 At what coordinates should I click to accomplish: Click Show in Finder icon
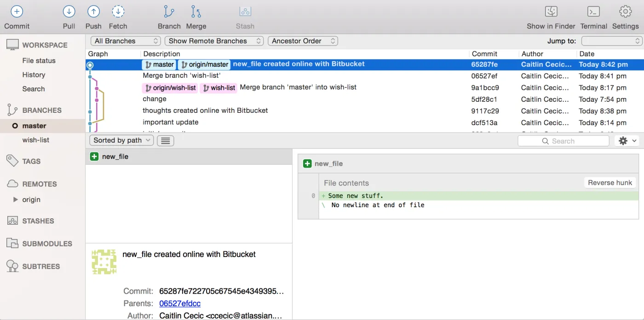(551, 12)
